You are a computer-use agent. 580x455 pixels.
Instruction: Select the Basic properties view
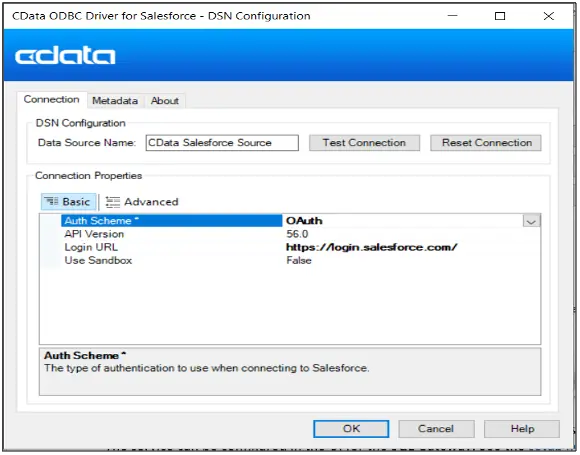coord(68,202)
